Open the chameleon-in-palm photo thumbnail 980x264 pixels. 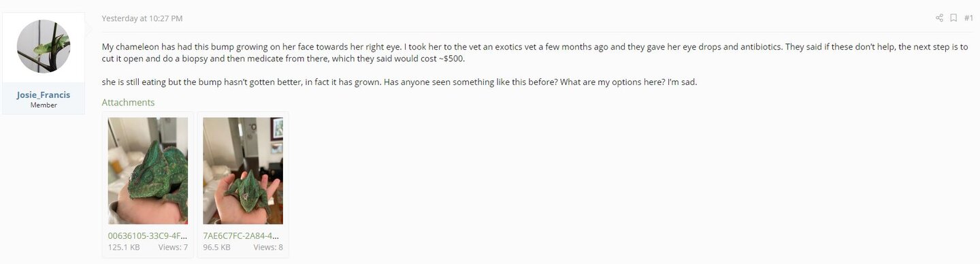click(x=243, y=171)
